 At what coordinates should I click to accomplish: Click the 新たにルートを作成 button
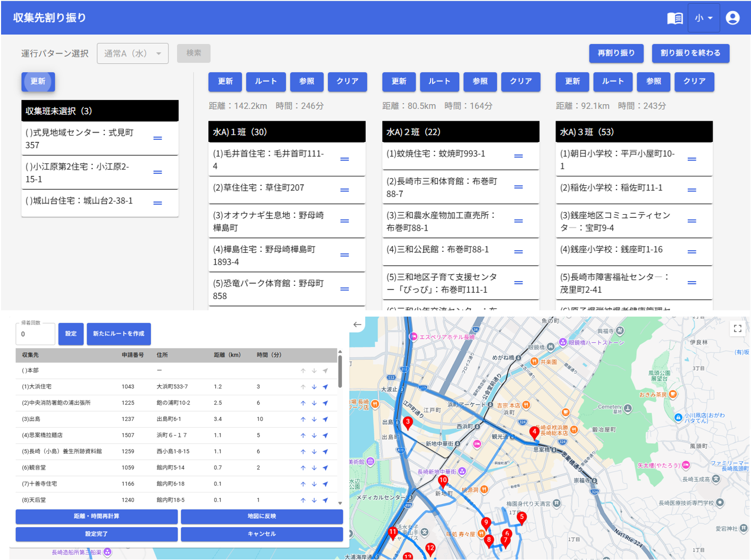click(x=119, y=334)
